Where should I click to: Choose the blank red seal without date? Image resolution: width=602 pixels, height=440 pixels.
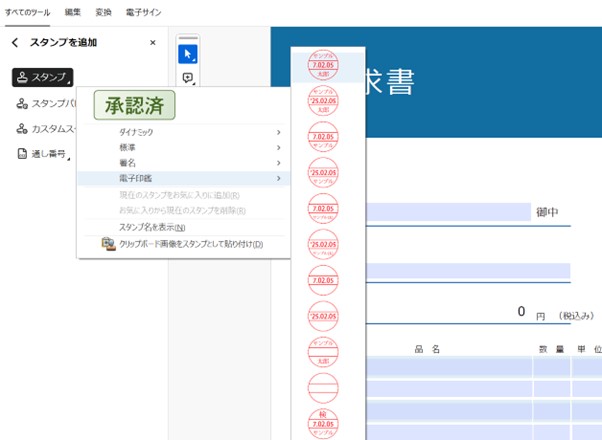click(323, 384)
